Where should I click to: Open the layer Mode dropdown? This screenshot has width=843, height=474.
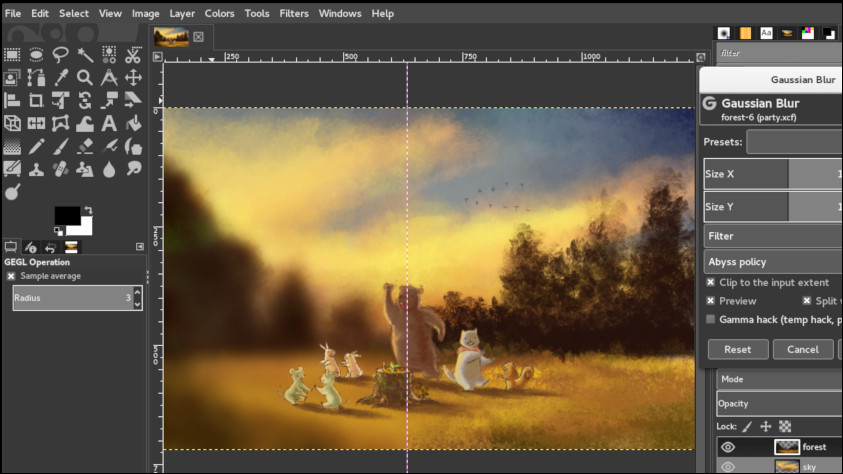pos(780,379)
